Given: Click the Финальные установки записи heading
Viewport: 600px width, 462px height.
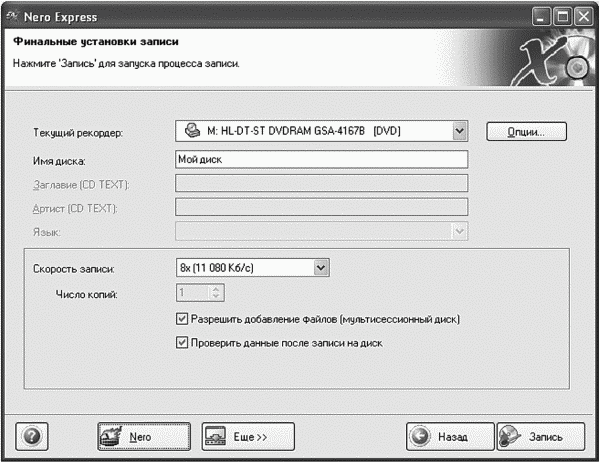Looking at the screenshot, I should [x=96, y=41].
